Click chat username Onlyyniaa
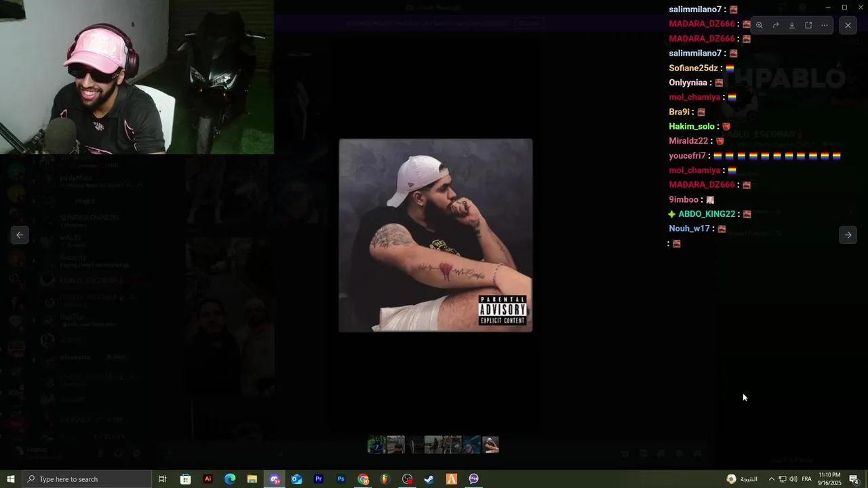The height and width of the screenshot is (488, 868). coord(688,83)
